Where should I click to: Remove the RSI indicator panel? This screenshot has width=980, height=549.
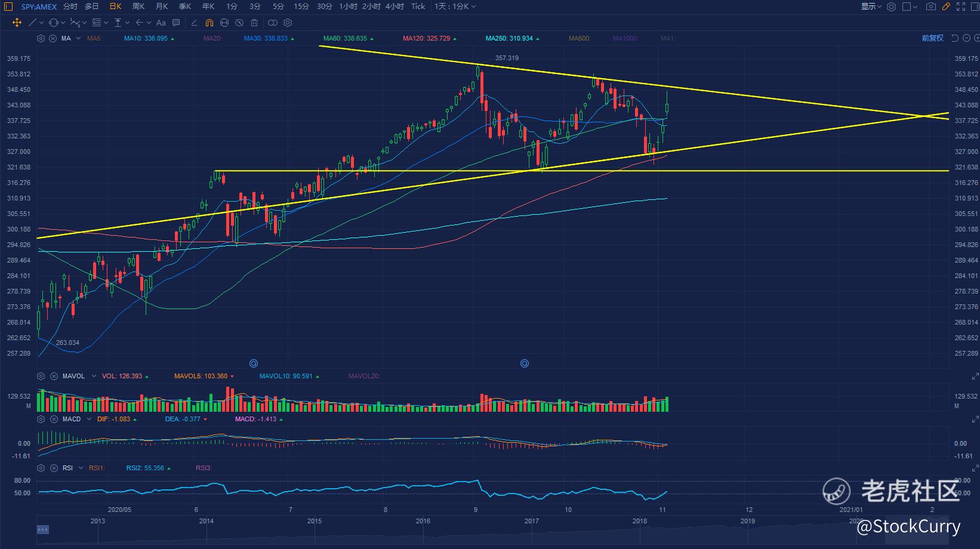point(54,468)
